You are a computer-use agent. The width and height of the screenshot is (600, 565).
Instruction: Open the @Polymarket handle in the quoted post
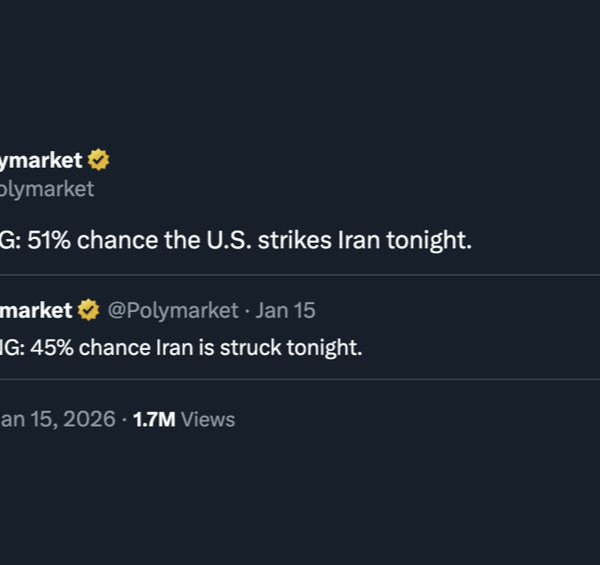tap(173, 311)
